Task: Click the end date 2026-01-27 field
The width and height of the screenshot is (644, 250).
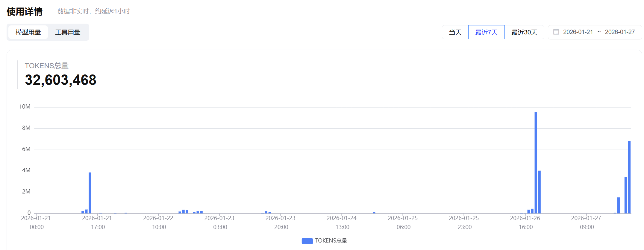Action: [x=619, y=32]
